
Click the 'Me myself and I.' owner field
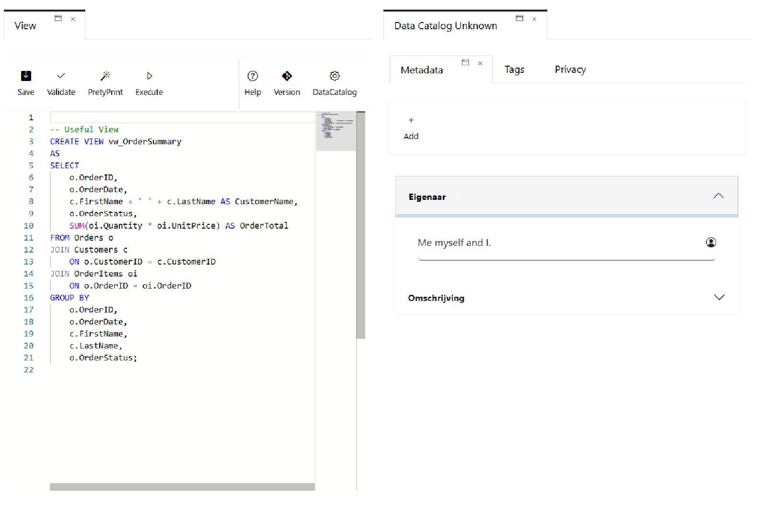(566, 243)
